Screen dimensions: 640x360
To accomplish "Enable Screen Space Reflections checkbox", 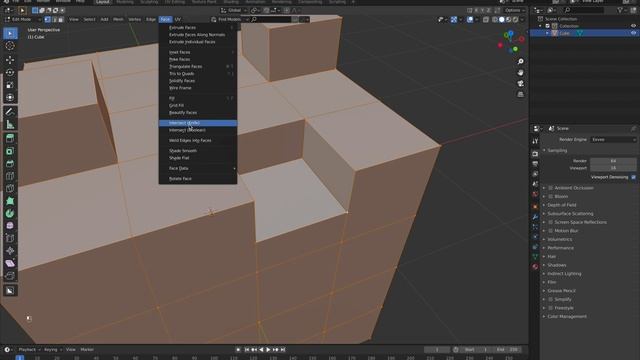I will [x=551, y=222].
